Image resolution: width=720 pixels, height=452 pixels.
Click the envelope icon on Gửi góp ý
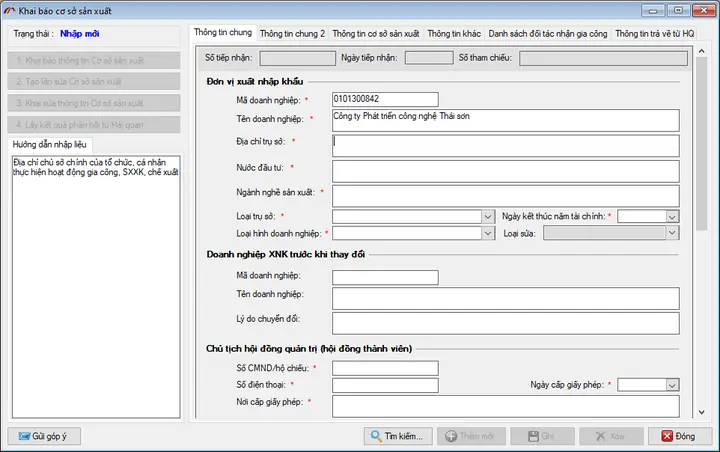click(x=24, y=436)
